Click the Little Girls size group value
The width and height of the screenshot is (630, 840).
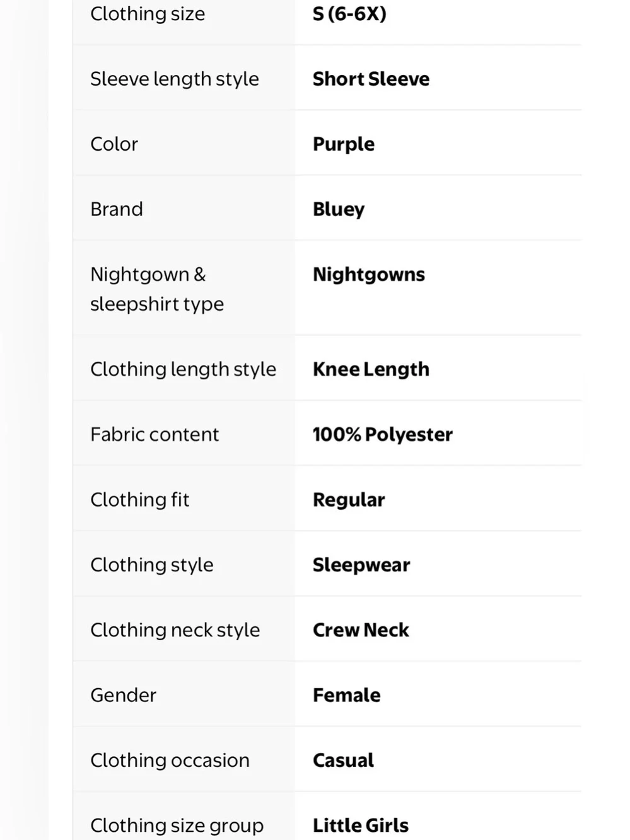361,826
